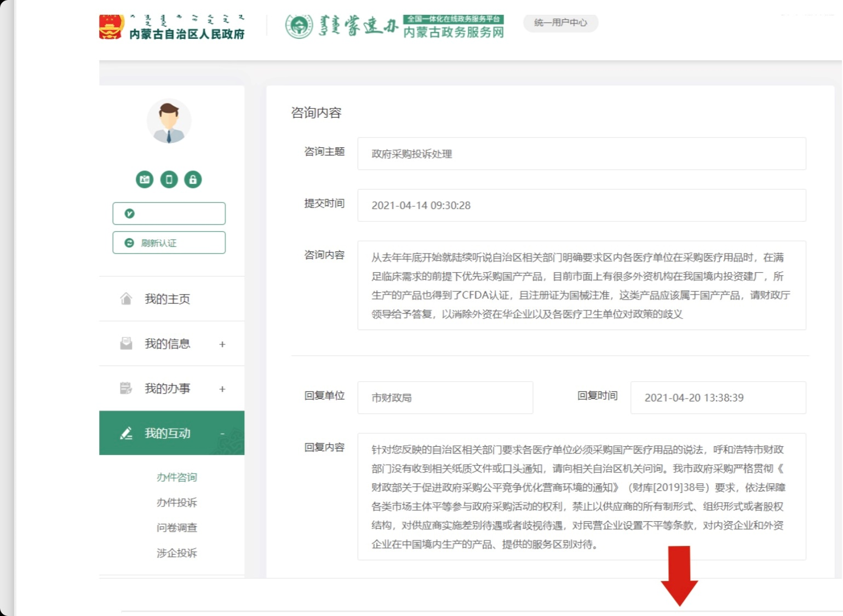
Task: Click the 咨询主题 topic input field
Action: point(581,154)
